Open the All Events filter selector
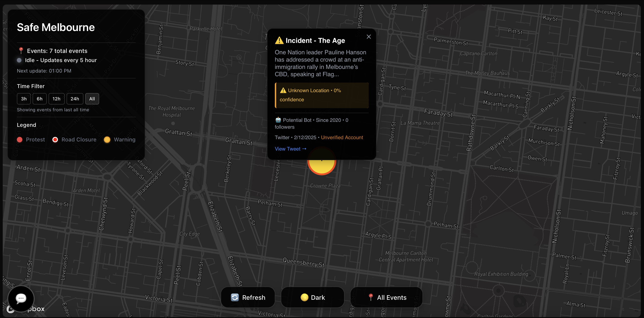The width and height of the screenshot is (644, 318). coord(386,297)
